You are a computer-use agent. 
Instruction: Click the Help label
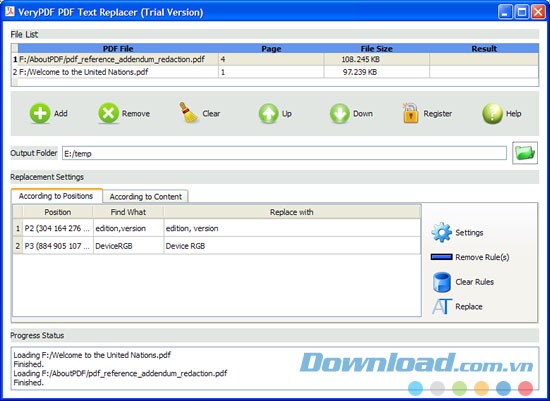pyautogui.click(x=514, y=114)
